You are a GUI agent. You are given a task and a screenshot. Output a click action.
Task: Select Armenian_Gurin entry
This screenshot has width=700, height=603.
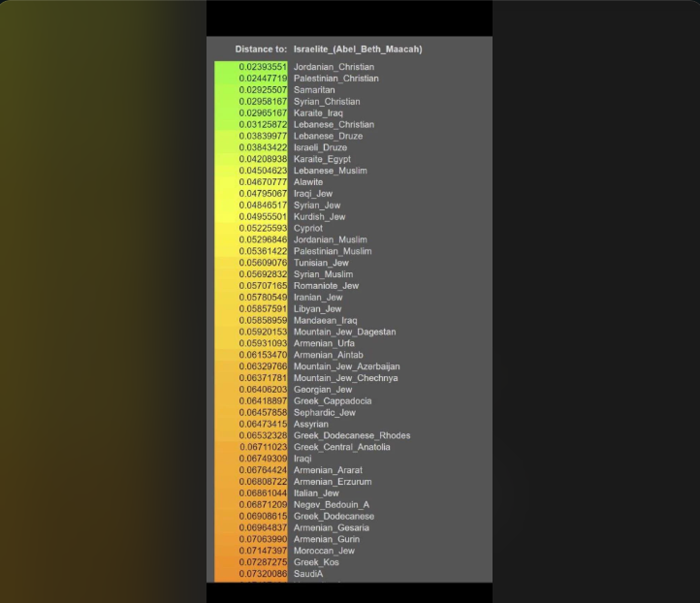pyautogui.click(x=327, y=539)
